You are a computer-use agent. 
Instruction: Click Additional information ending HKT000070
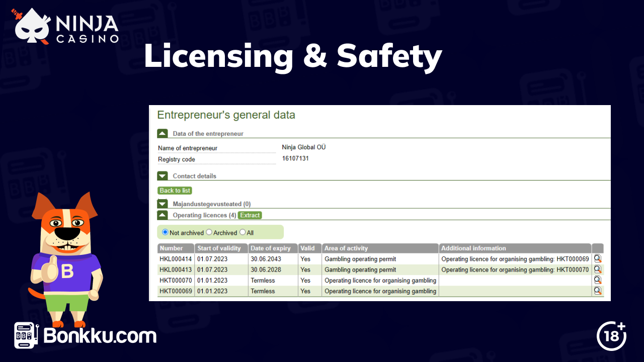coord(515,269)
